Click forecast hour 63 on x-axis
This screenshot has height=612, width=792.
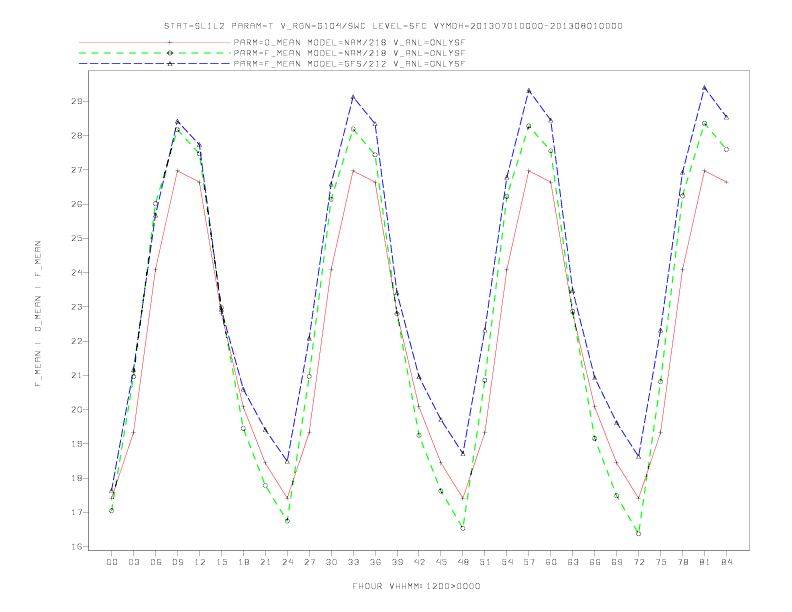pyautogui.click(x=573, y=562)
